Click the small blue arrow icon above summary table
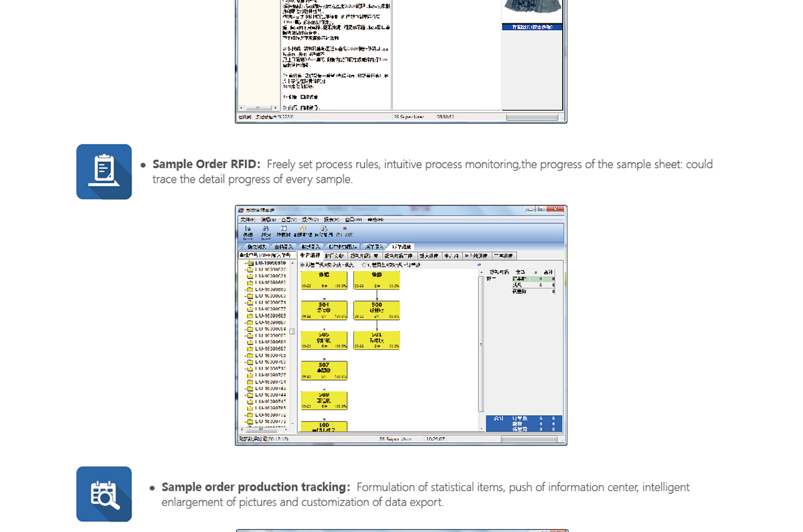 [478, 265]
